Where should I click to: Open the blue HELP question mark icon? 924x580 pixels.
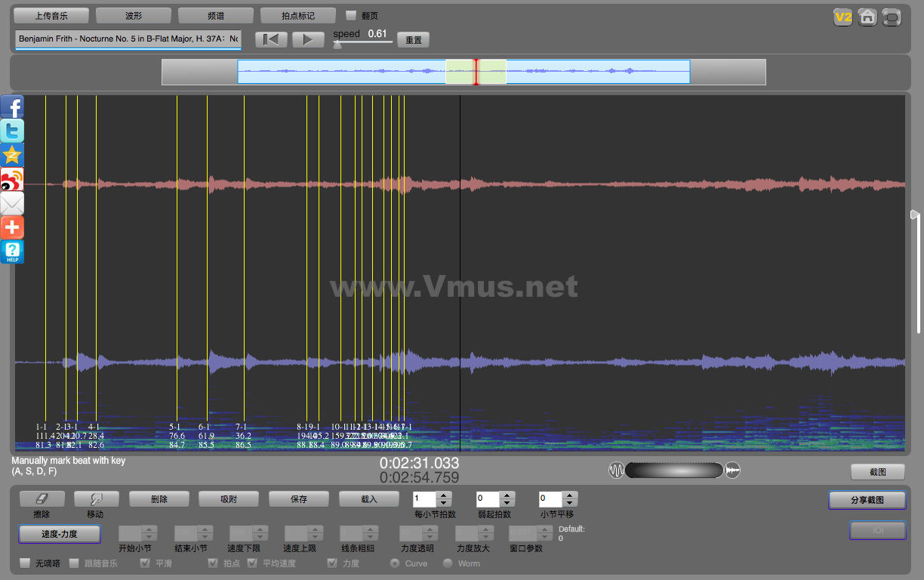pyautogui.click(x=12, y=251)
